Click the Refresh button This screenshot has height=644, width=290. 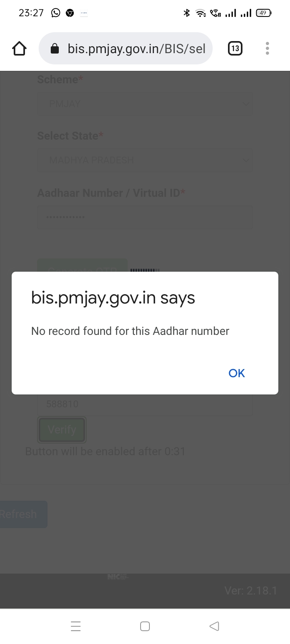(23, 514)
